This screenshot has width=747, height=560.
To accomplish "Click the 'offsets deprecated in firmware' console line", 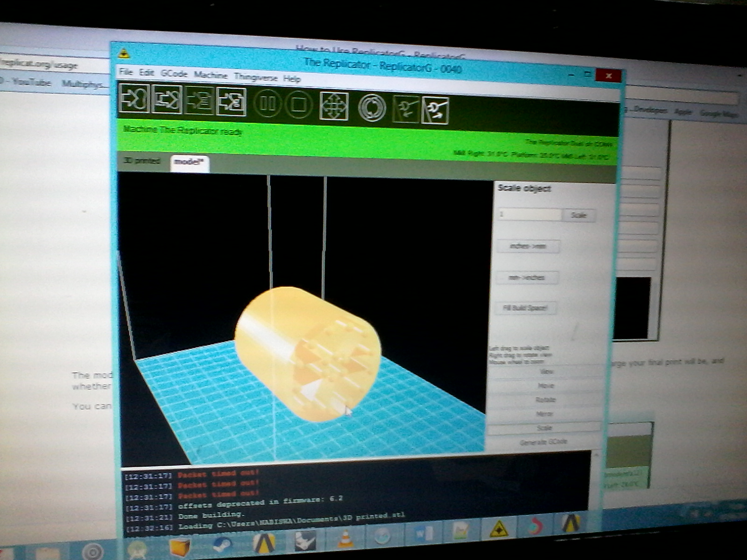I will (260, 502).
